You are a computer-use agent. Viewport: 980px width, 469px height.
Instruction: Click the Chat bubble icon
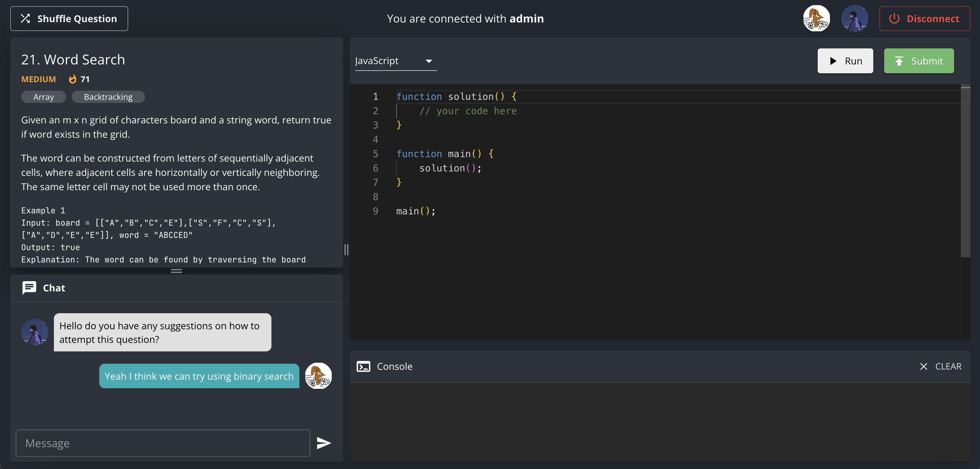[x=29, y=288]
